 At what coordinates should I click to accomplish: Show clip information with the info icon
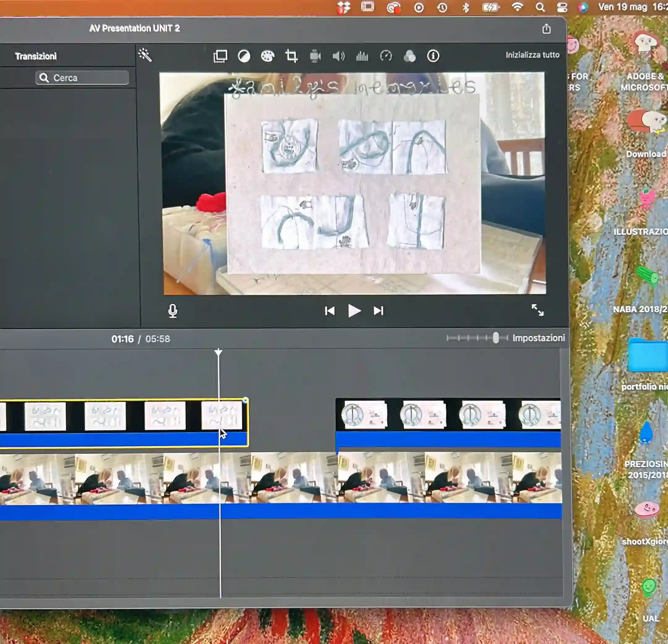(x=433, y=56)
